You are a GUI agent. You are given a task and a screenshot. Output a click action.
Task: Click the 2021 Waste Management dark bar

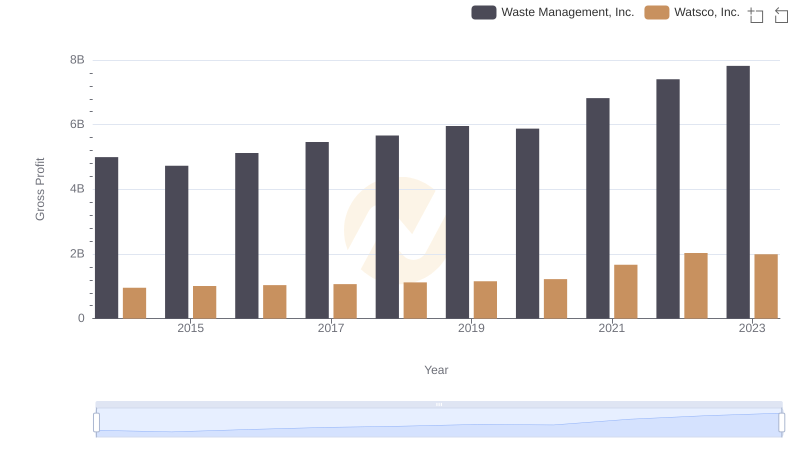[x=598, y=208]
